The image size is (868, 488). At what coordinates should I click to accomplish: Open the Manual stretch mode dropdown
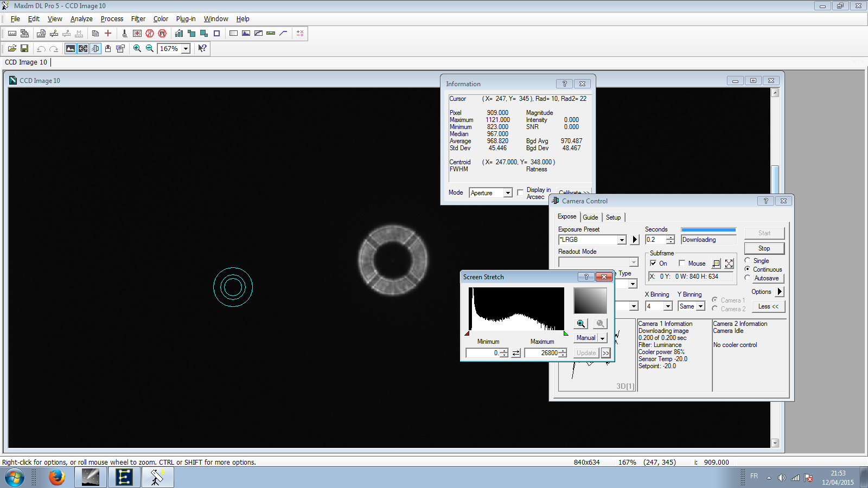[x=602, y=338]
